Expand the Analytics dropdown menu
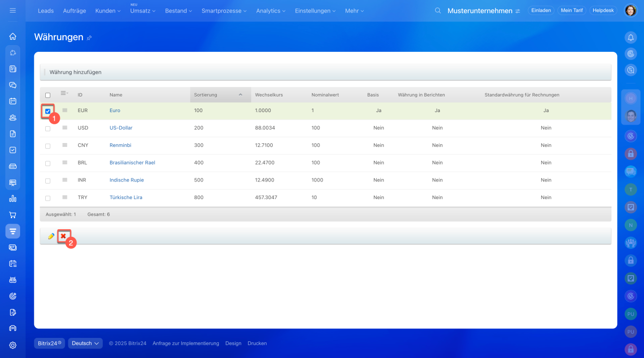This screenshot has width=644, height=358. (271, 11)
